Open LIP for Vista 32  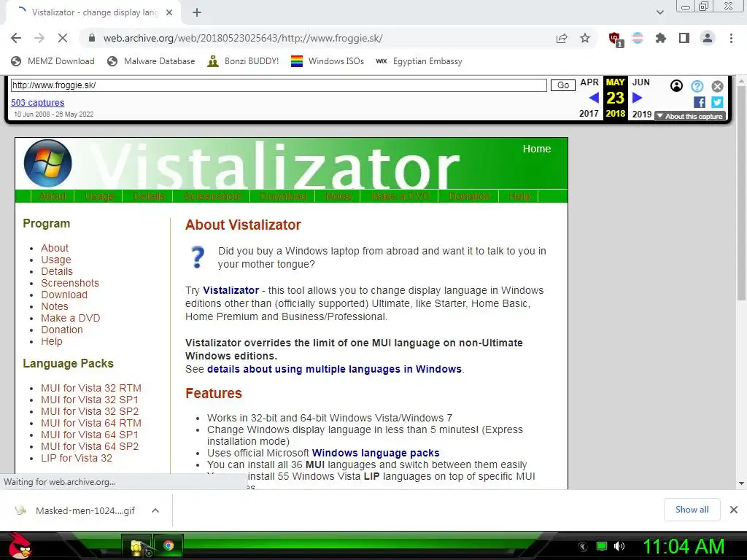77,458
